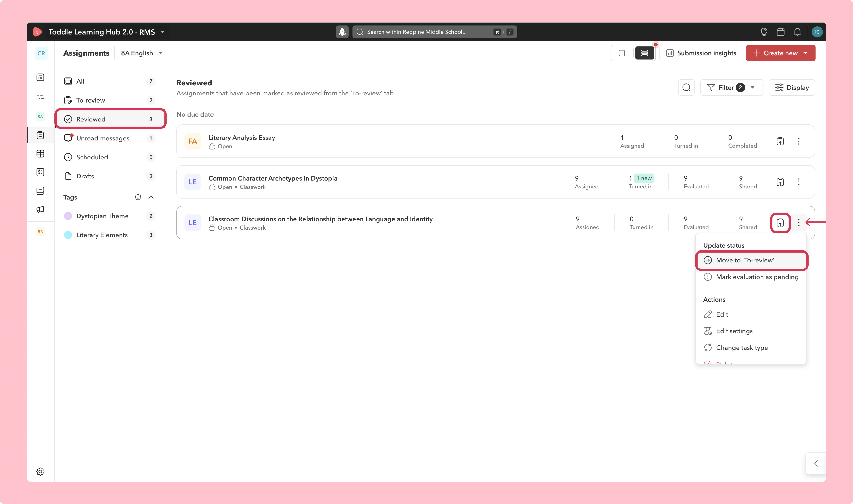Choose Edit settings in menu
This screenshot has width=853, height=504.
click(751, 331)
